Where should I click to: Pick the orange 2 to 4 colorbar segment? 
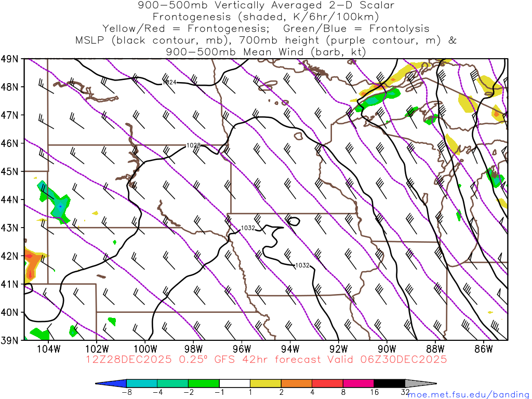pos(297,383)
